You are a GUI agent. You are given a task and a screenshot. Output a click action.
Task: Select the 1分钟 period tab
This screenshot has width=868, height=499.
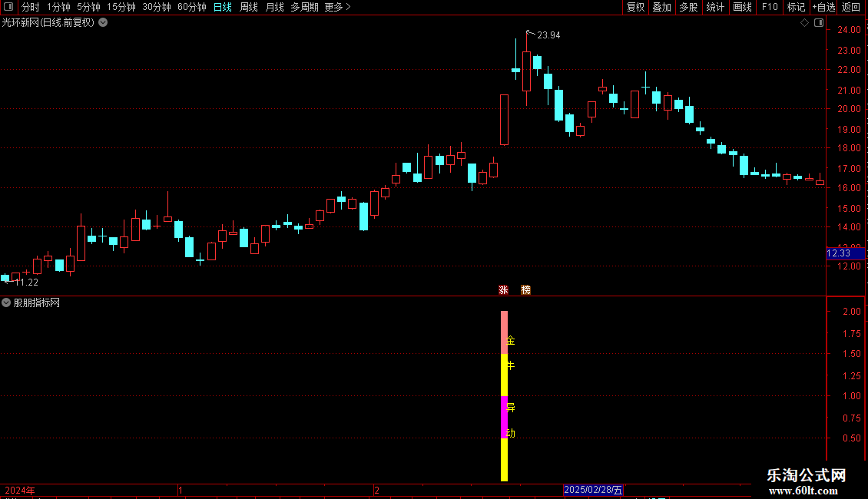[x=58, y=7]
